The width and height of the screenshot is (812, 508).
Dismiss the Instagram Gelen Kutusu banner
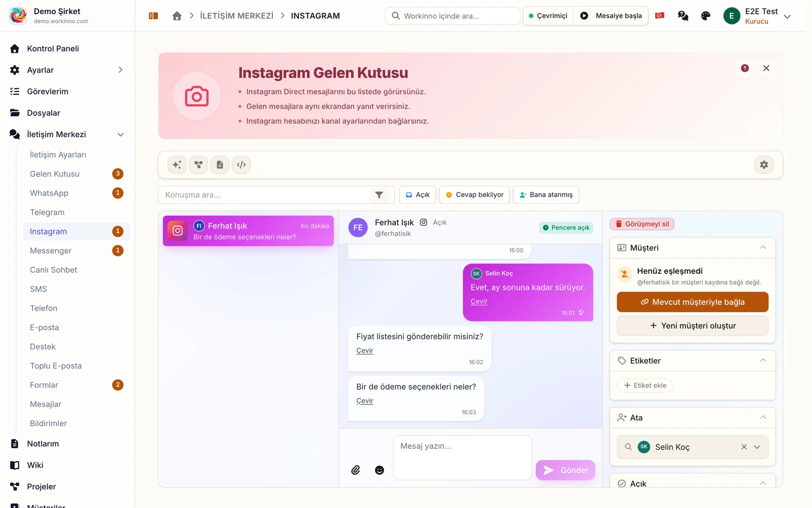coord(766,68)
